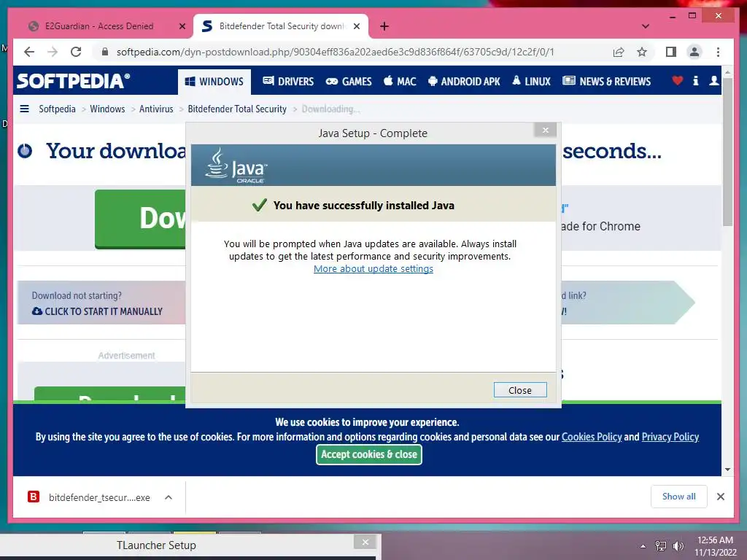This screenshot has height=560, width=747.
Task: Click the Java Oracle logo
Action: click(236, 166)
